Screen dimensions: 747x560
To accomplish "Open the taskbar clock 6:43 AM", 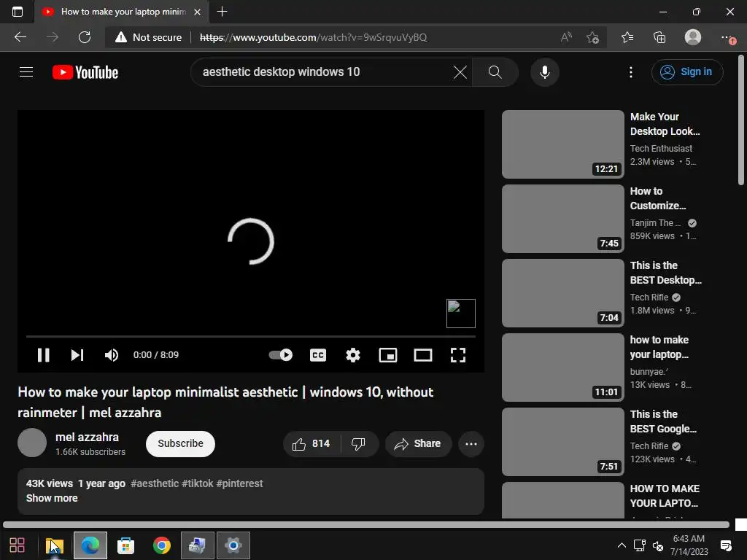I will (x=689, y=545).
